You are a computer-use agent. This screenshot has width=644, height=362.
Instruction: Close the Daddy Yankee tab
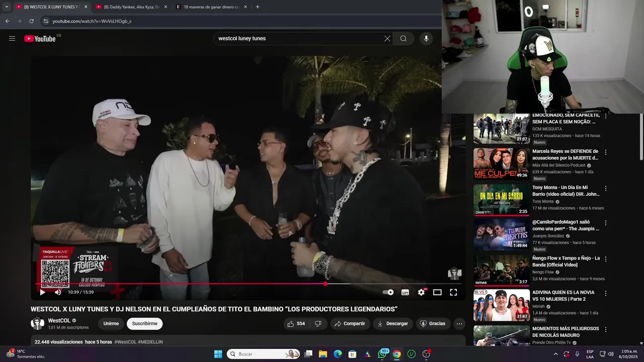click(166, 7)
